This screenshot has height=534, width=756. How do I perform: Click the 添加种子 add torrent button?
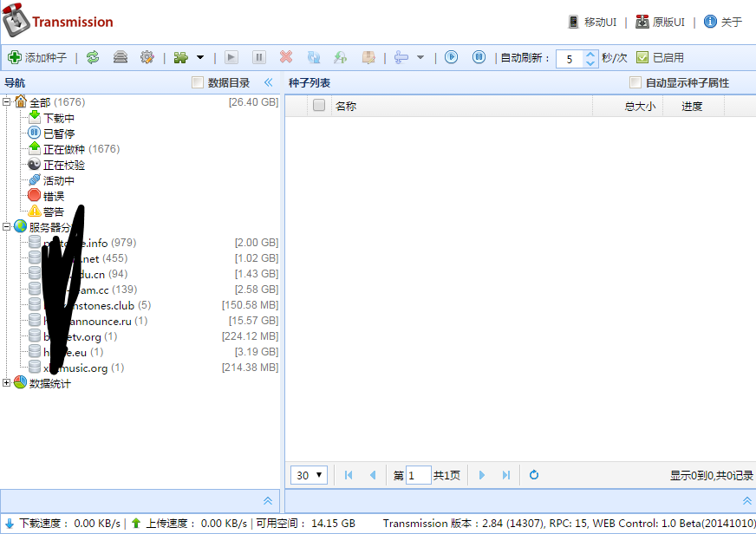coord(37,58)
